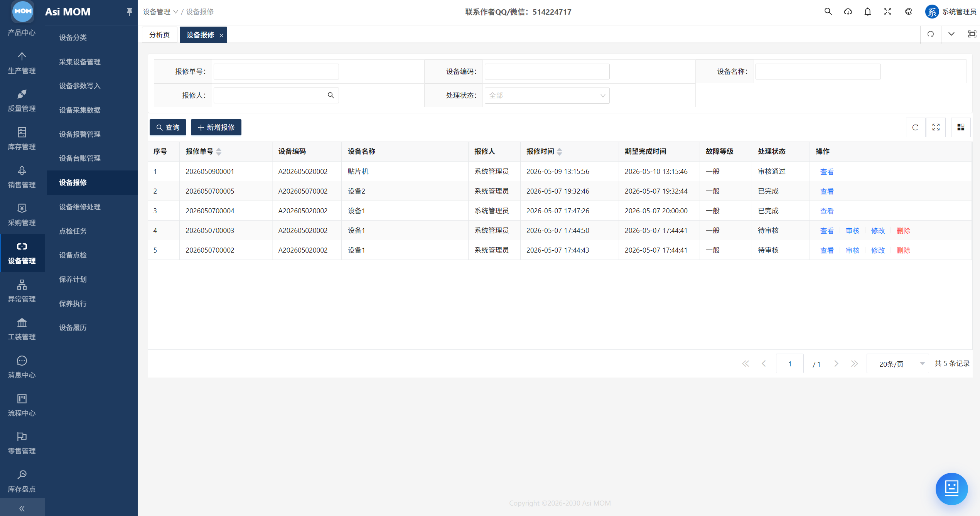Open column settings grid icon
Viewport: 980px width, 516px height.
(x=961, y=127)
